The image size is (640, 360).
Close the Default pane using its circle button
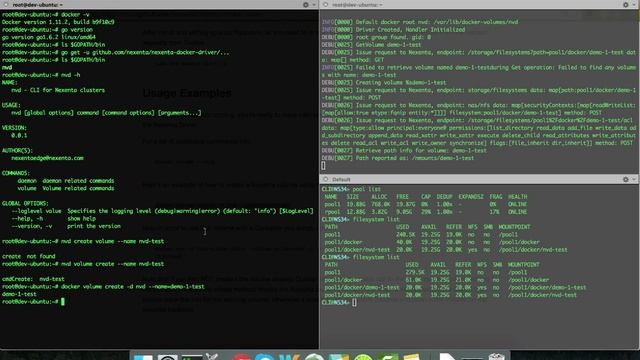(x=325, y=179)
